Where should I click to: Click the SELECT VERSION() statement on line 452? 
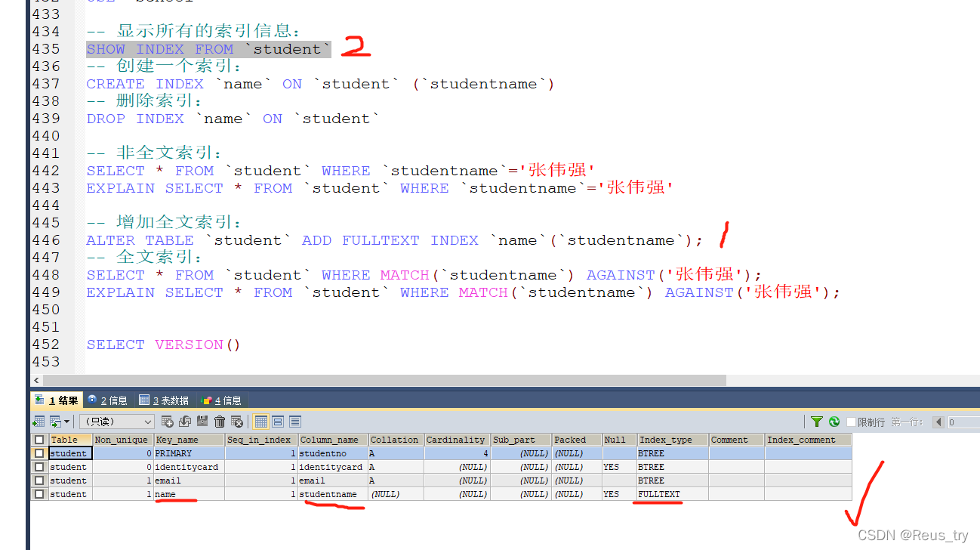tap(163, 345)
